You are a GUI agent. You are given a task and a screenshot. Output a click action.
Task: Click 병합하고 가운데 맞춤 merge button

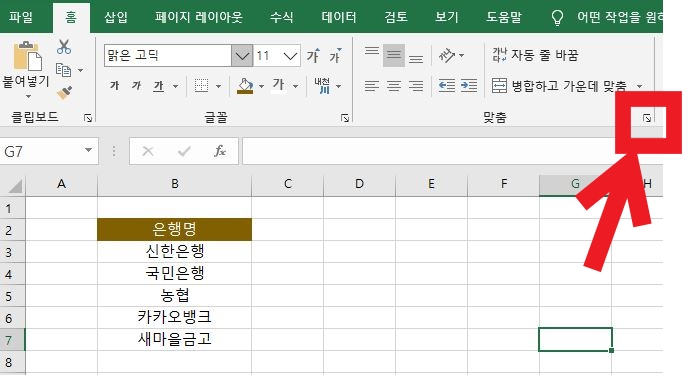559,86
